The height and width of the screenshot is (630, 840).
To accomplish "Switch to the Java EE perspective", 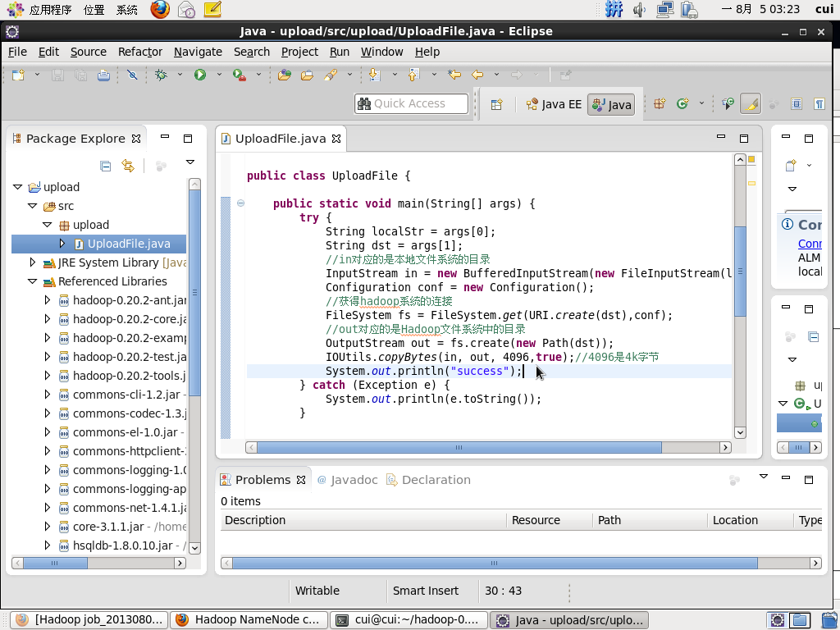I will click(554, 104).
